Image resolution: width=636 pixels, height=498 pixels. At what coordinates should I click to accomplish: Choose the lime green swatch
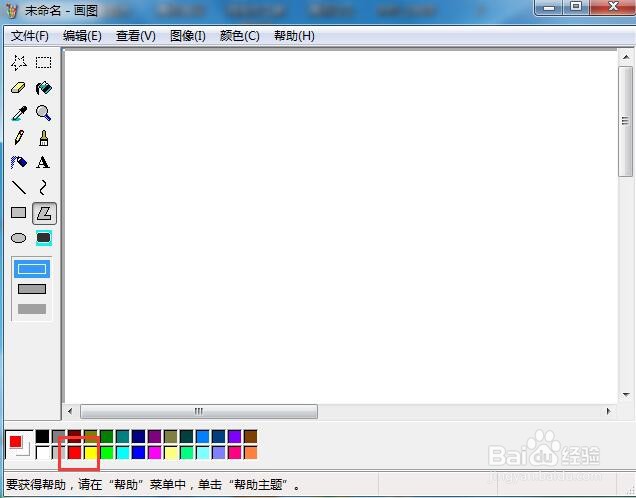[106, 452]
